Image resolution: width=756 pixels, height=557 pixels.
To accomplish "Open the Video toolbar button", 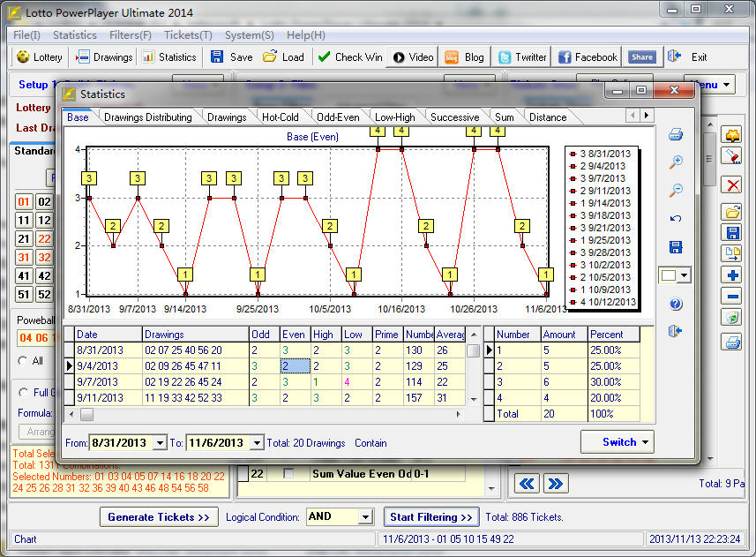I will [413, 56].
